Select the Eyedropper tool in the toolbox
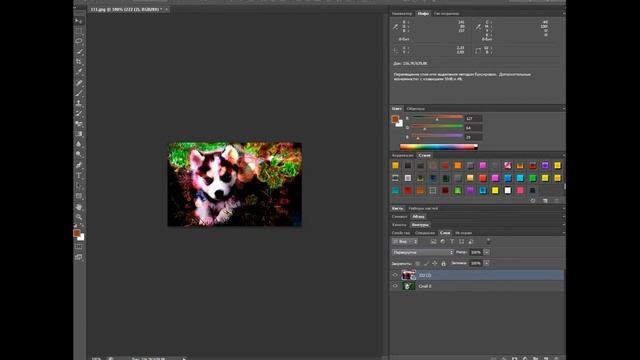 (x=79, y=72)
